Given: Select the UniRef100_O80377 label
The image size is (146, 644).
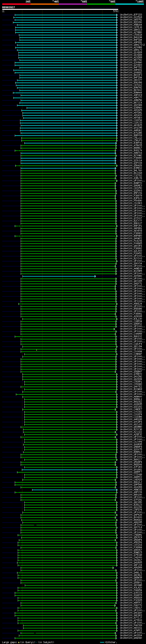Looking at the screenshot, I should pos(131,80).
